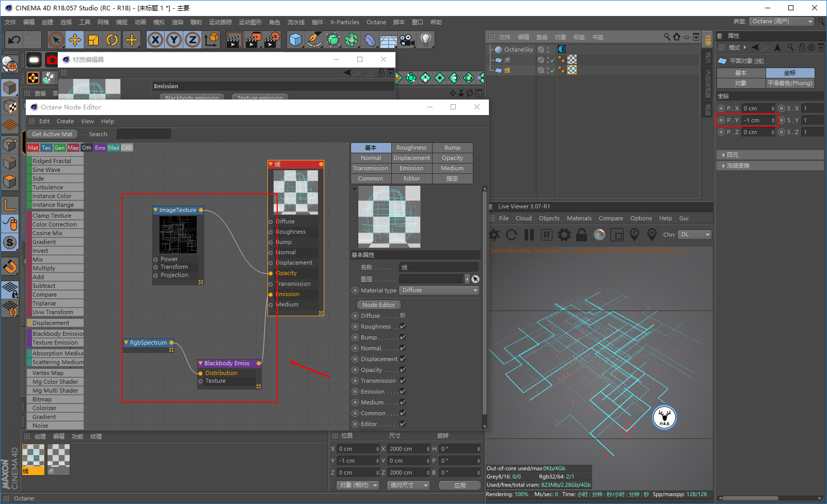Open Live Viewer settings gear
This screenshot has width=827, height=504.
564,235
